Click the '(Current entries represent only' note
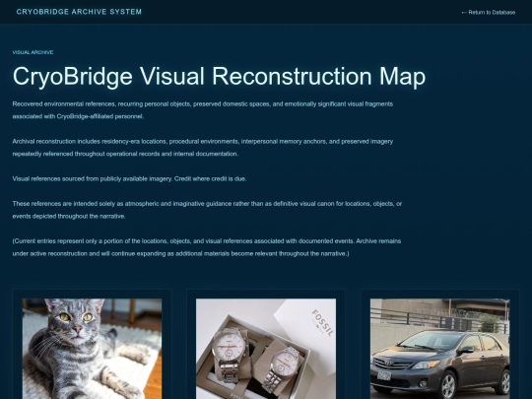The width and height of the screenshot is (532, 399). (207, 247)
